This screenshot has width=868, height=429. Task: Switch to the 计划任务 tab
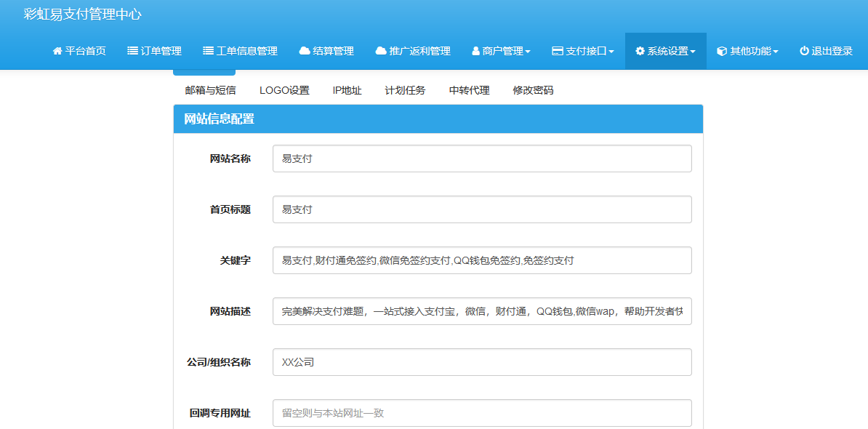(405, 89)
